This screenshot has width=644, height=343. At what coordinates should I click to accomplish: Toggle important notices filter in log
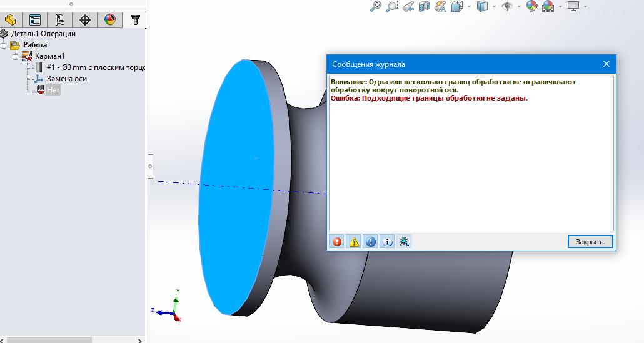[x=371, y=242]
